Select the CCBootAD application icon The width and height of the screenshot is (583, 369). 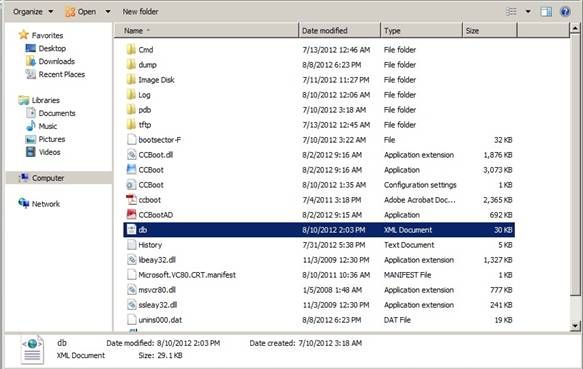coord(131,215)
